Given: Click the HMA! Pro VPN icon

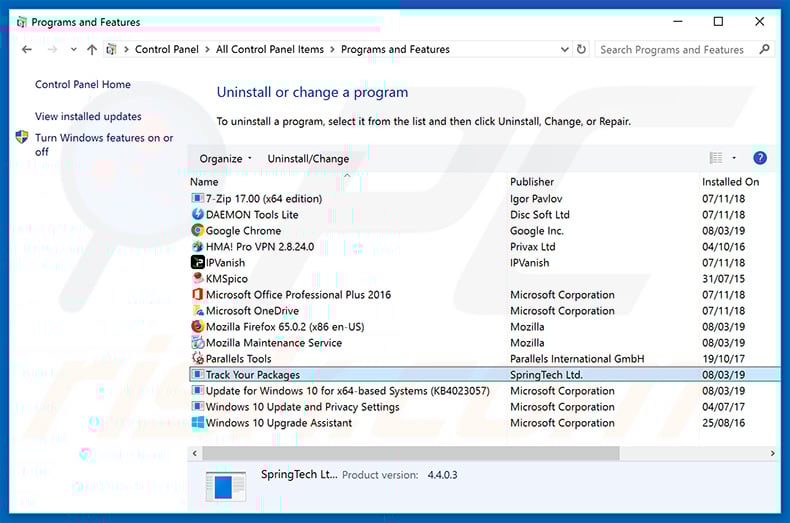Looking at the screenshot, I should tap(198, 247).
